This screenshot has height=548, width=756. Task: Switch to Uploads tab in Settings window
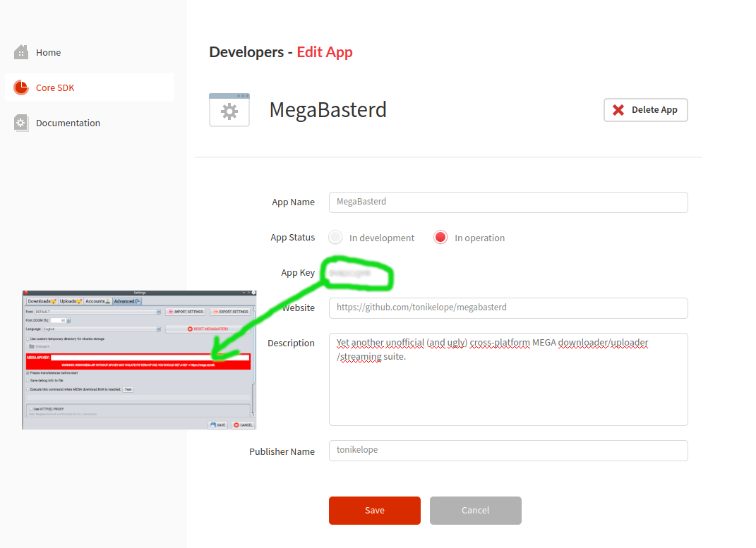71,301
